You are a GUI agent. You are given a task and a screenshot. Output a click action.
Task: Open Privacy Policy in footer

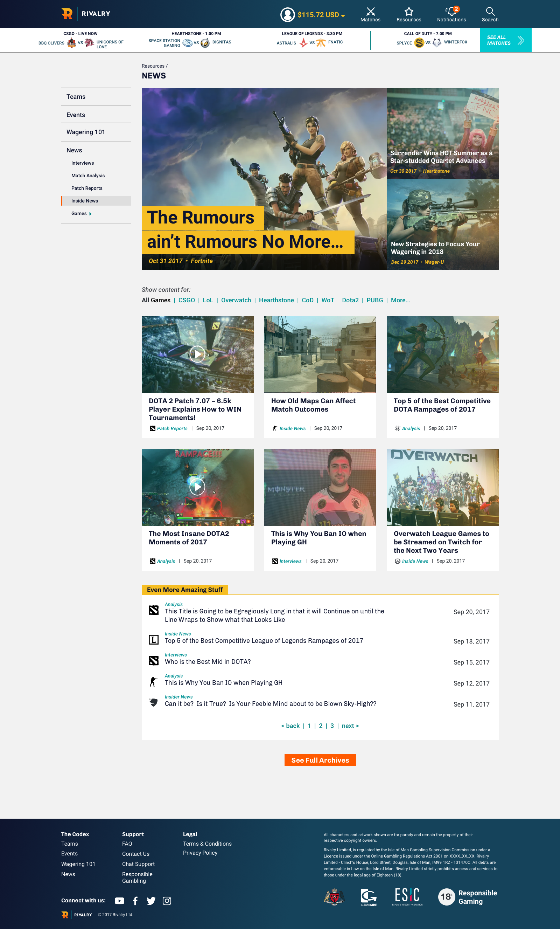pos(200,853)
